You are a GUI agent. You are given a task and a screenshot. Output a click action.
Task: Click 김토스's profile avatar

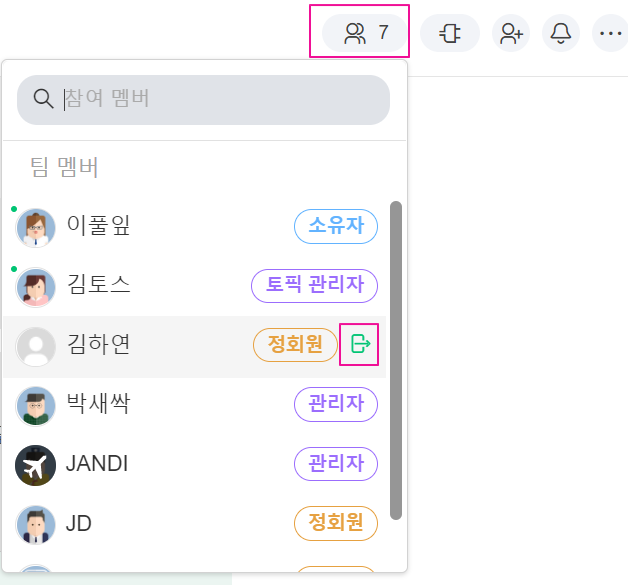[x=35, y=287]
